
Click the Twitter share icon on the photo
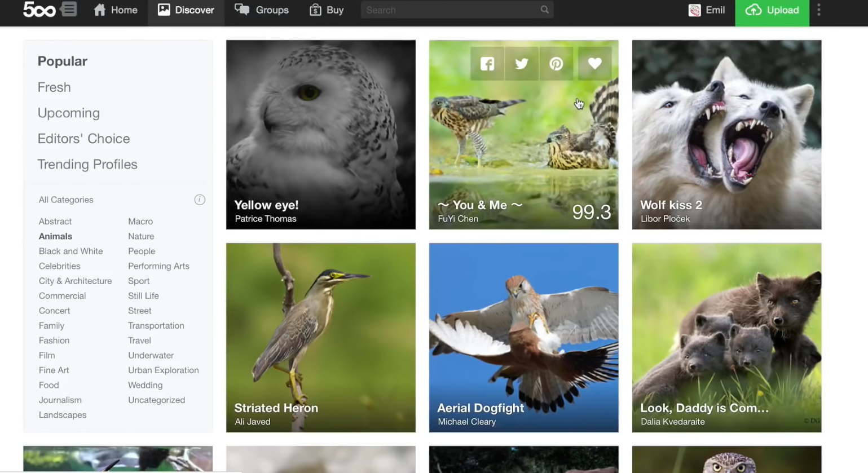click(x=521, y=63)
